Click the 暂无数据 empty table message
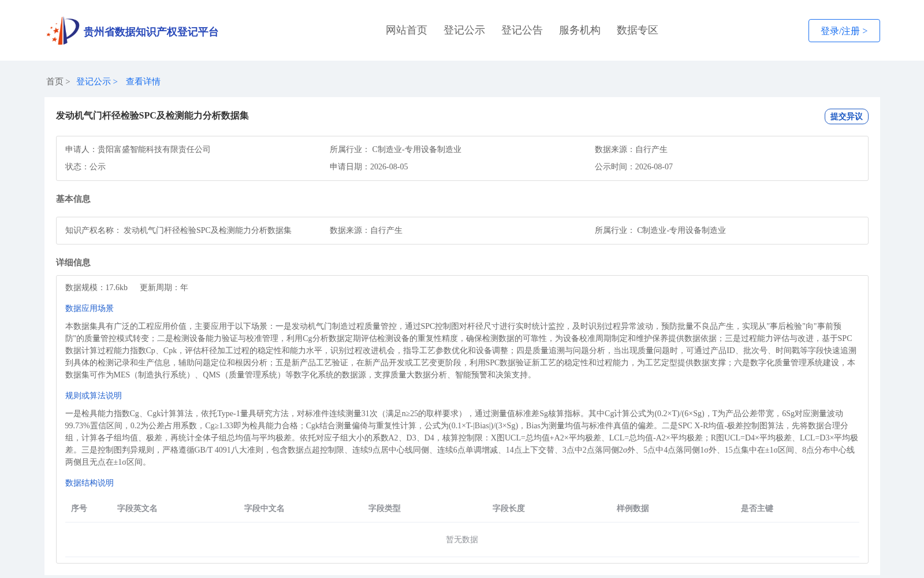 pyautogui.click(x=462, y=539)
